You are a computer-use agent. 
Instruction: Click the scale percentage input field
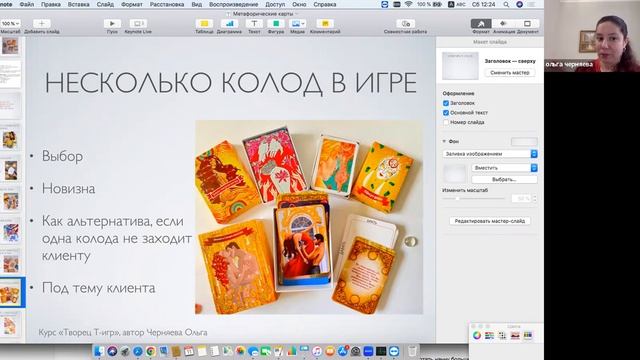pyautogui.click(x=521, y=198)
